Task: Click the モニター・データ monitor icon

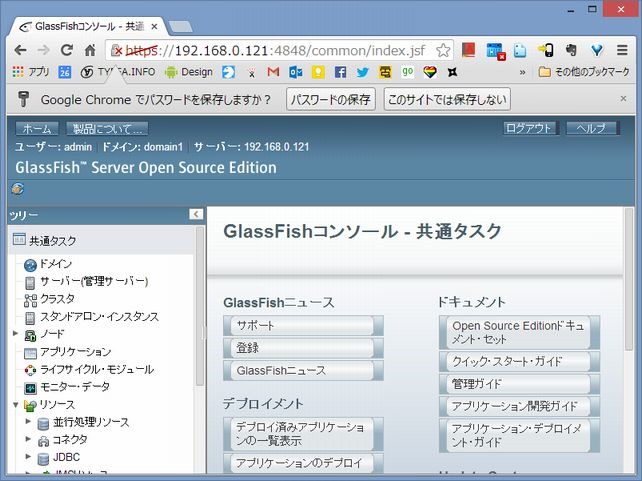Action: pyautogui.click(x=30, y=387)
